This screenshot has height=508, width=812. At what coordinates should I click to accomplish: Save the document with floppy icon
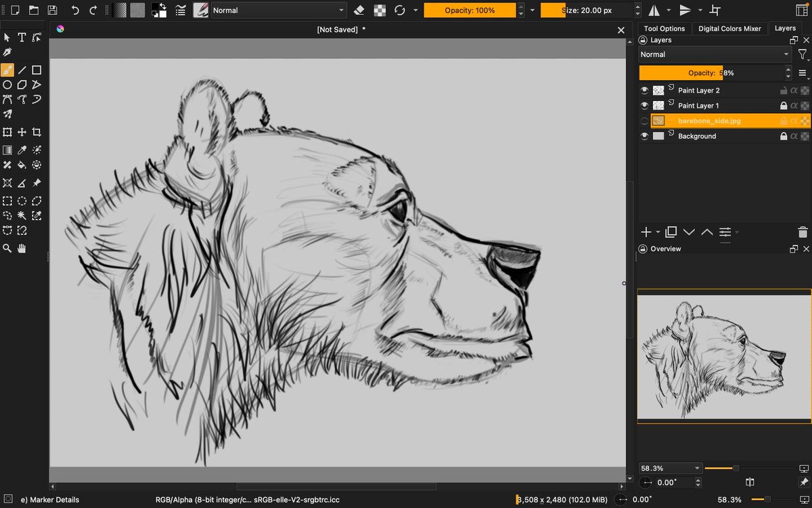(52, 10)
